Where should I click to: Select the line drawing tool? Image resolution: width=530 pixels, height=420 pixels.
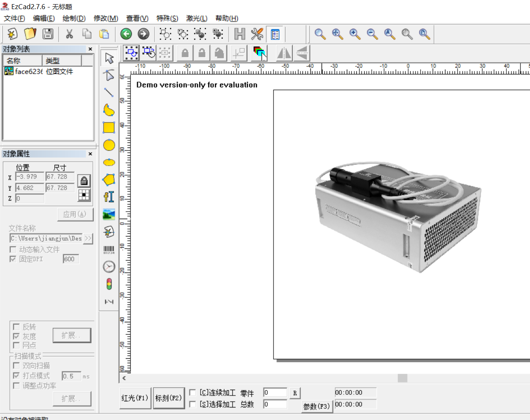click(109, 93)
